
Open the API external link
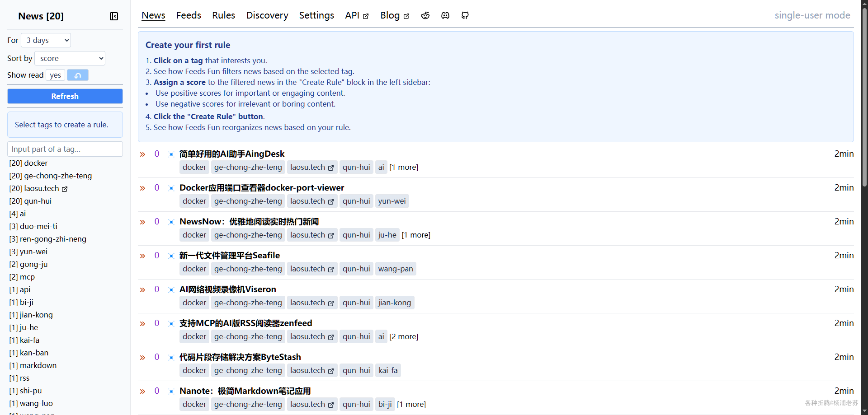pyautogui.click(x=357, y=15)
